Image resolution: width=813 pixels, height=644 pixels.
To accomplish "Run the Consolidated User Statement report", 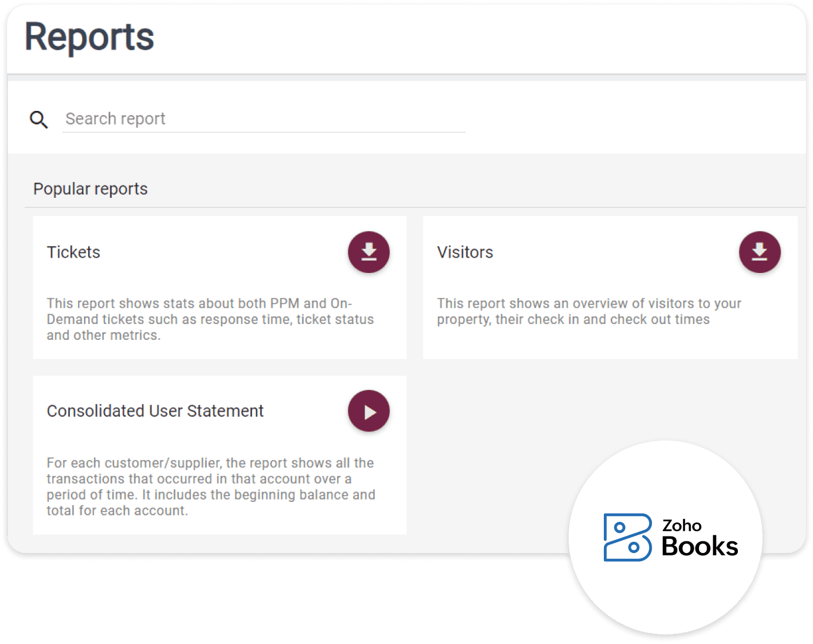I will [x=369, y=412].
